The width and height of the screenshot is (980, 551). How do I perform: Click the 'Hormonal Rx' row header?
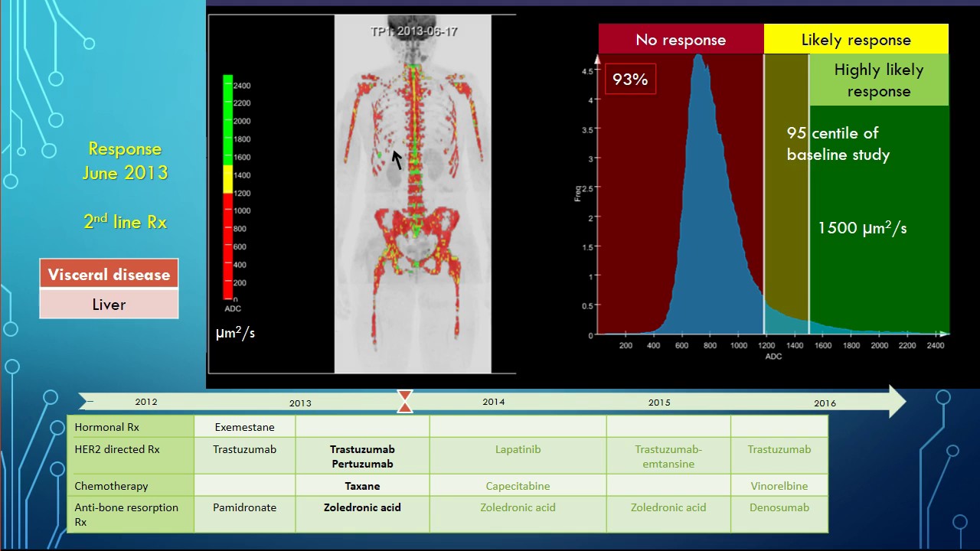click(130, 427)
